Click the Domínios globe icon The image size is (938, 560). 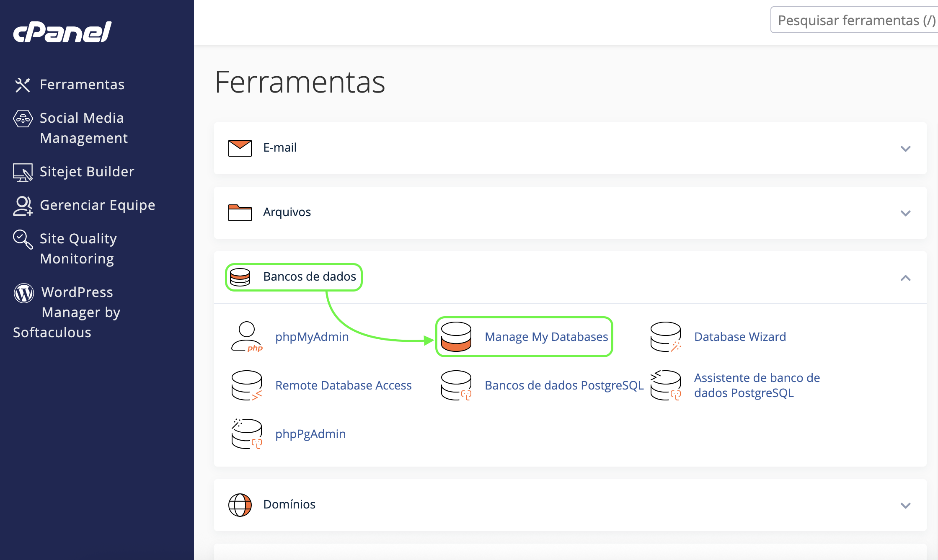pyautogui.click(x=240, y=505)
